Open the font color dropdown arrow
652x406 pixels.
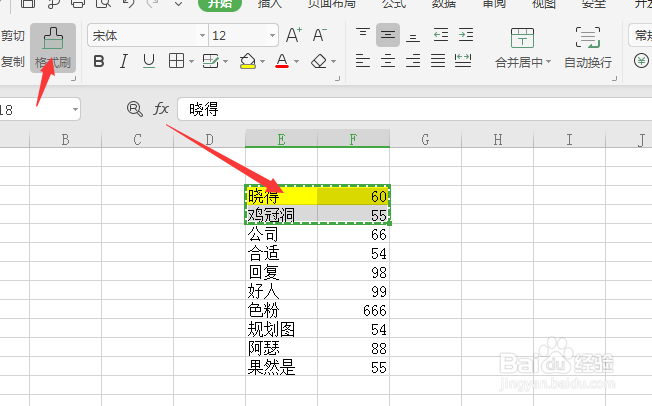pos(296,62)
